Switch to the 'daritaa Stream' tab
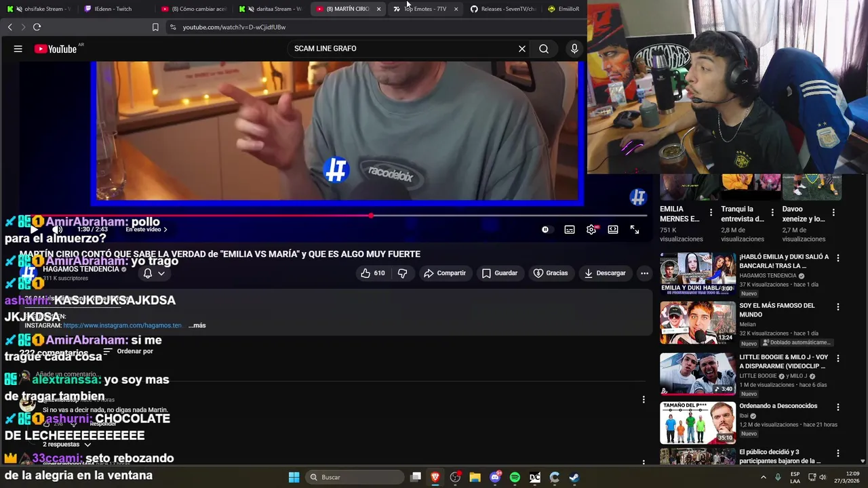 point(271,9)
